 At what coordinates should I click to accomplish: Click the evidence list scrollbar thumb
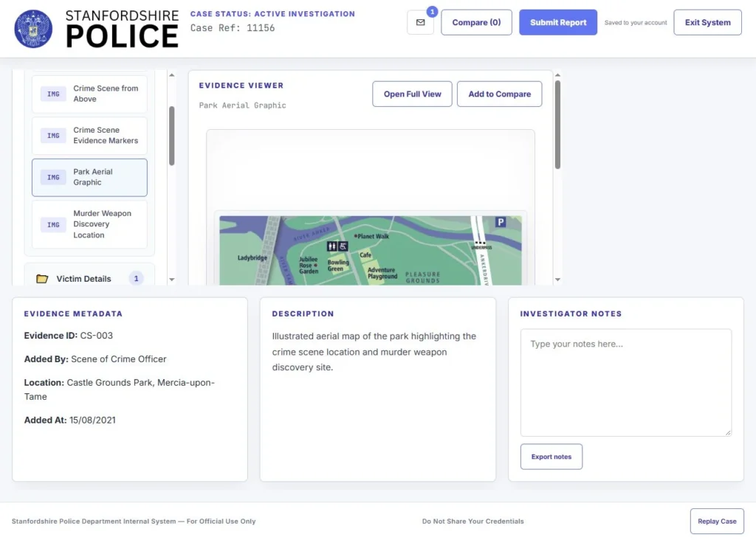tap(171, 136)
